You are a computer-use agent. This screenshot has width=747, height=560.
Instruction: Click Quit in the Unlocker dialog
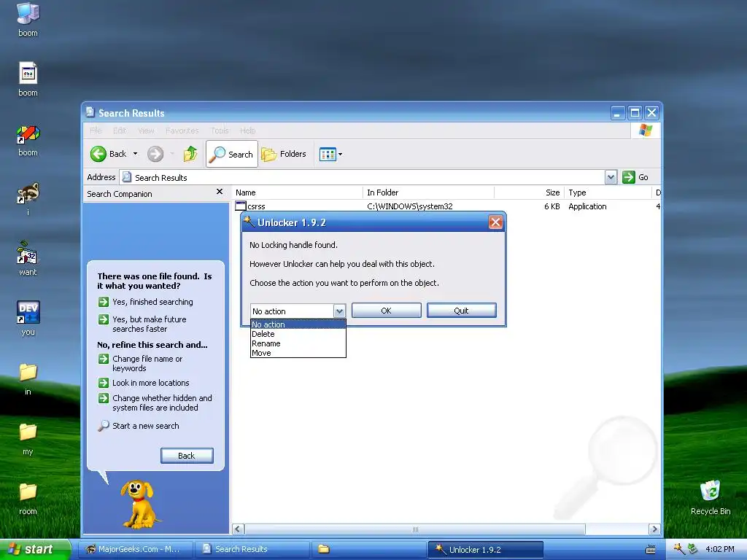pos(461,311)
